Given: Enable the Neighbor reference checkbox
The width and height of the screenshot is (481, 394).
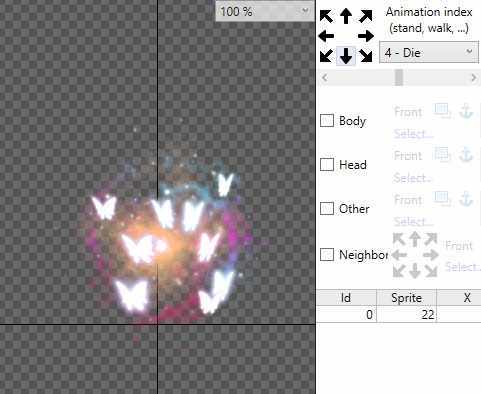Looking at the screenshot, I should pos(327,255).
